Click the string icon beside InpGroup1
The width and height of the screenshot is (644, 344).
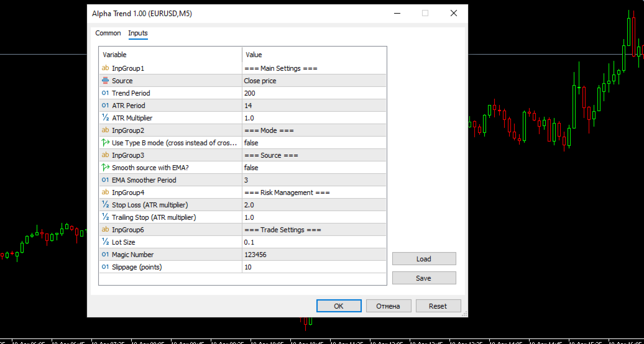click(105, 68)
